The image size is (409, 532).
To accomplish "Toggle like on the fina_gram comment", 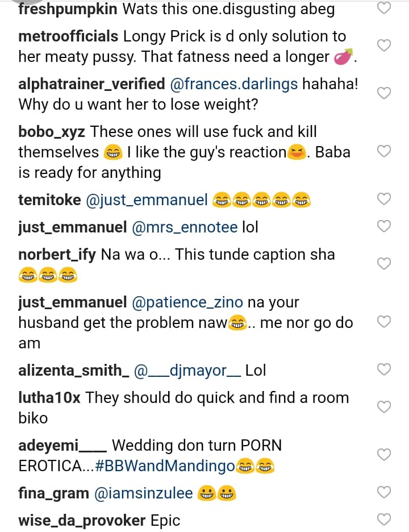I will (x=385, y=493).
